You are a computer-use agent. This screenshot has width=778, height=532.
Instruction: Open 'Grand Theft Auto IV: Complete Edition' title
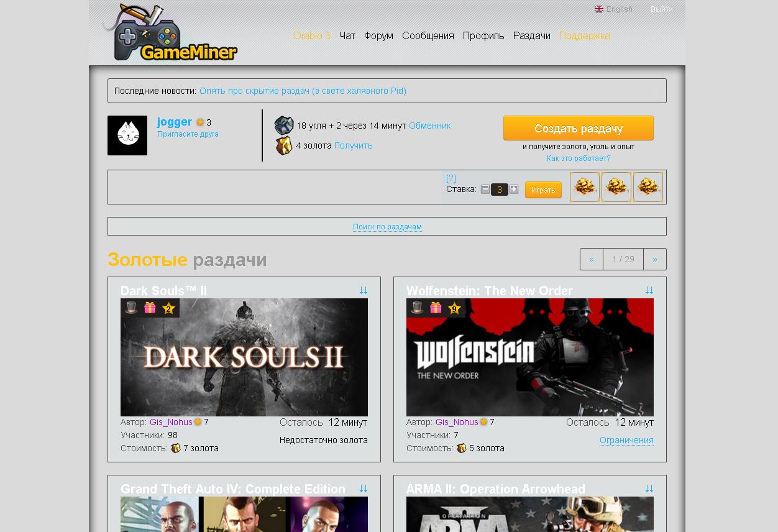tap(233, 489)
